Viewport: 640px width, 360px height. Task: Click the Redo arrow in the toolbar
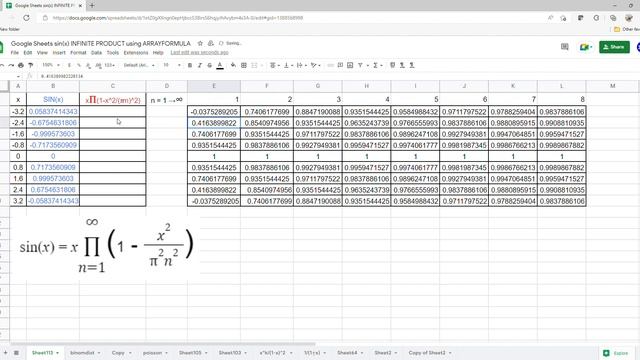pos(11,65)
